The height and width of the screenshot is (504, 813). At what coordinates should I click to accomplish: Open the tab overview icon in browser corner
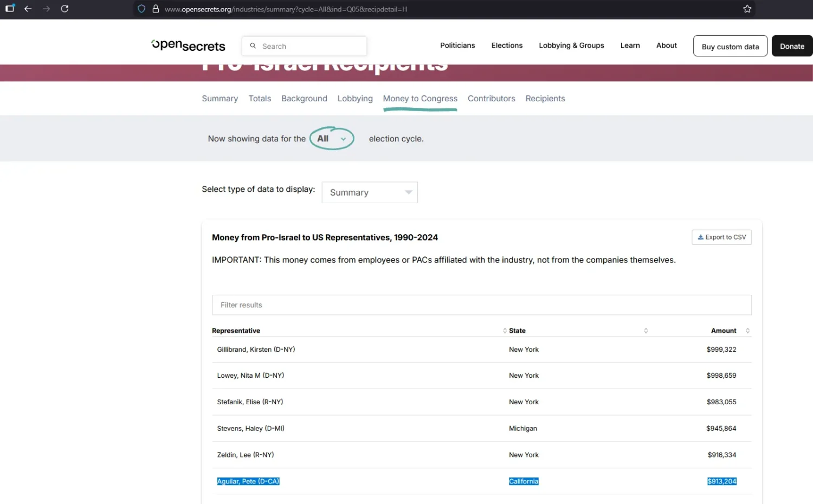(10, 8)
